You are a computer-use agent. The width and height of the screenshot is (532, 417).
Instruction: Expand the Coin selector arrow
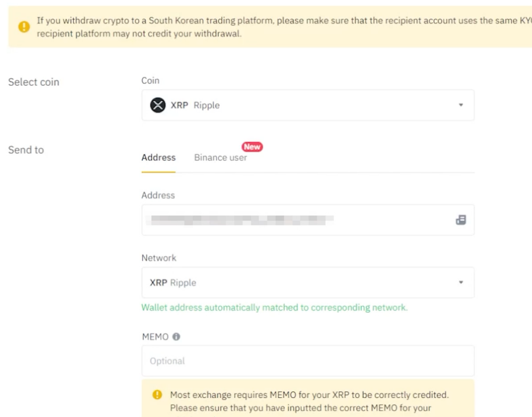(461, 105)
